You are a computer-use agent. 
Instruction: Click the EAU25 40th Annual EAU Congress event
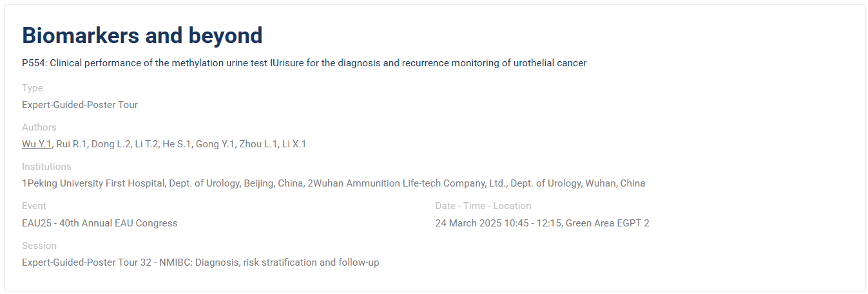point(100,223)
